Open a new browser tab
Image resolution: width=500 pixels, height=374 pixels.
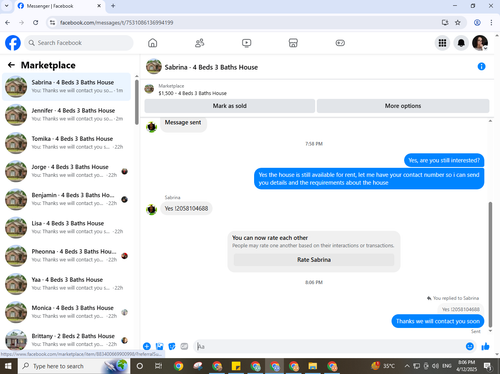pos(113,6)
